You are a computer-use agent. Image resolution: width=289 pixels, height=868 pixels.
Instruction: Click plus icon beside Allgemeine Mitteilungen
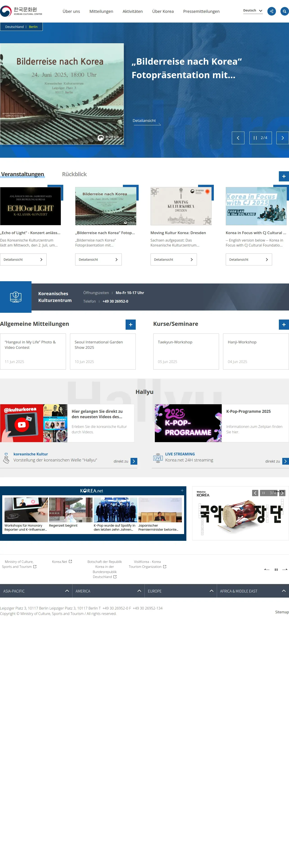tap(131, 324)
